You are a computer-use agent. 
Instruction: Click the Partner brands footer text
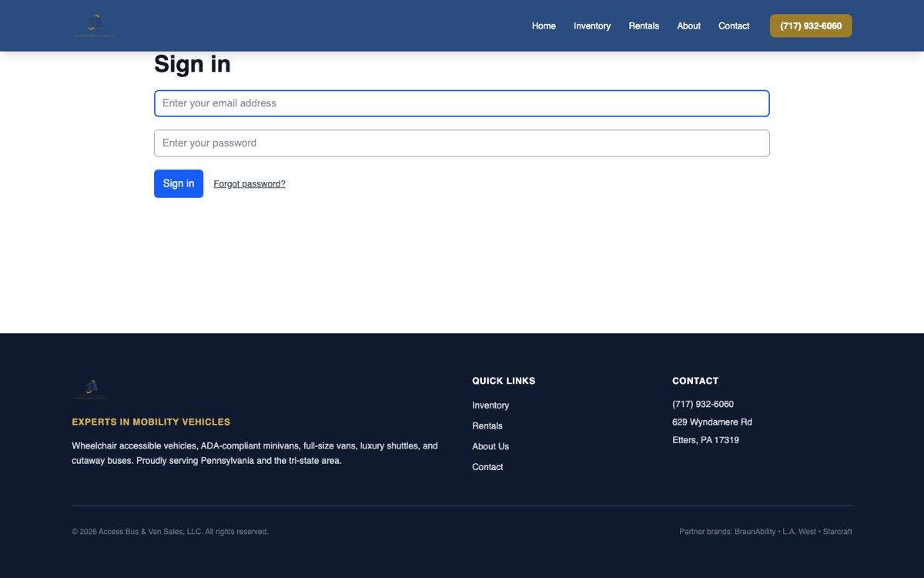765,532
